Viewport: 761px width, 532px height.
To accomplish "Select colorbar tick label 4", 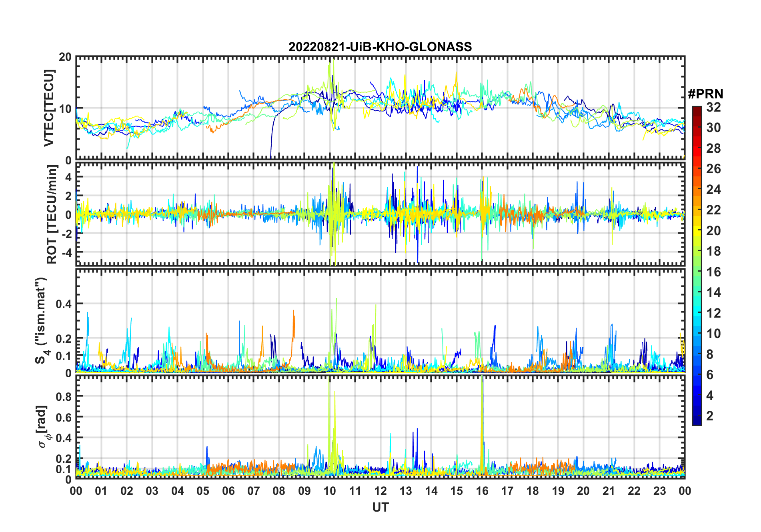I will (x=710, y=396).
